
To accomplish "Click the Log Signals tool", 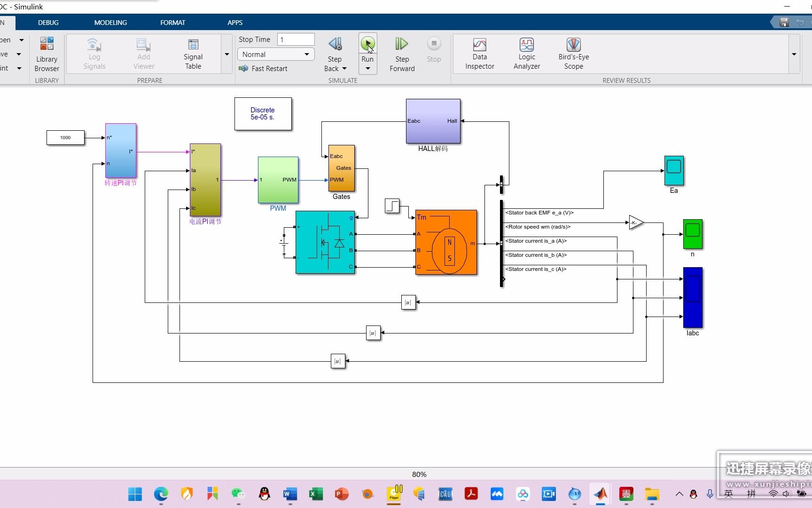I will [x=94, y=52].
